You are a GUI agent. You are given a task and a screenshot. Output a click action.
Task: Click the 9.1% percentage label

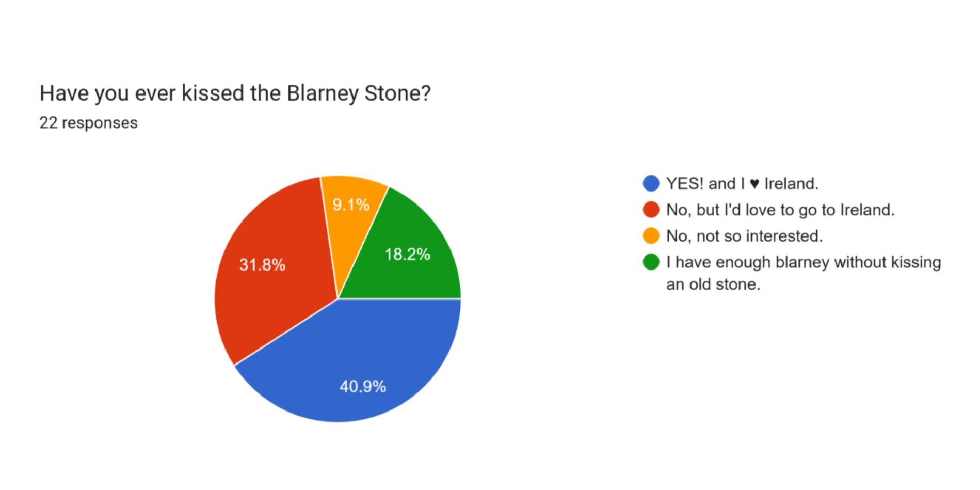click(351, 205)
